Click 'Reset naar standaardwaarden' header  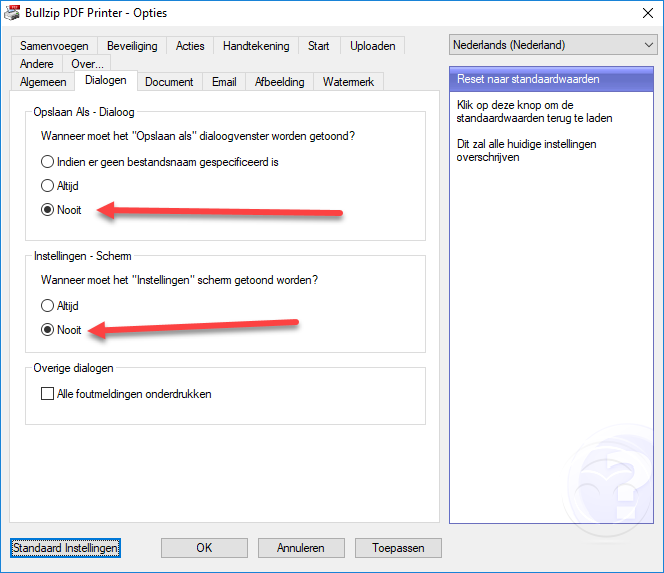[551, 79]
